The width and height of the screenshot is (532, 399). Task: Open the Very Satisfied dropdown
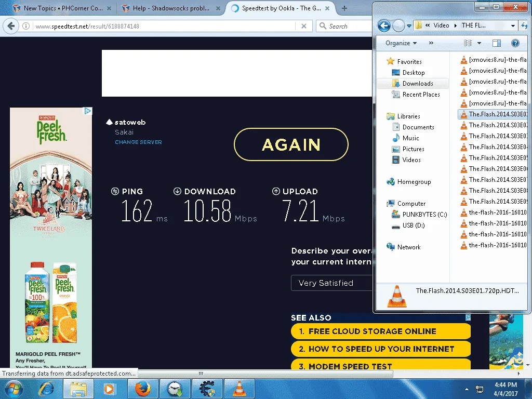click(x=331, y=283)
